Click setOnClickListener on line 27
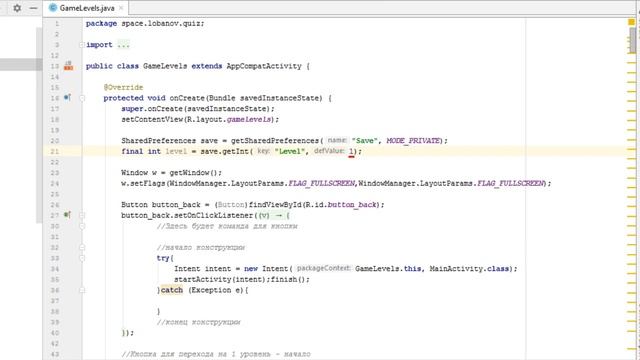 (214, 215)
